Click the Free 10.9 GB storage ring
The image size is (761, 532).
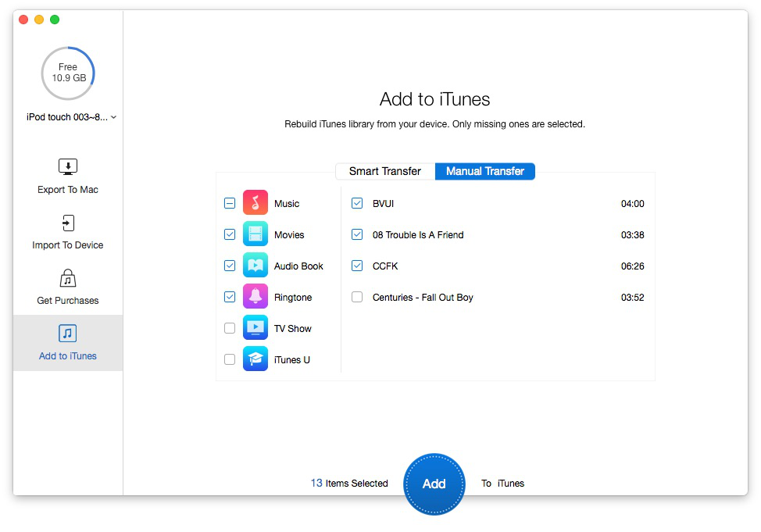[68, 73]
